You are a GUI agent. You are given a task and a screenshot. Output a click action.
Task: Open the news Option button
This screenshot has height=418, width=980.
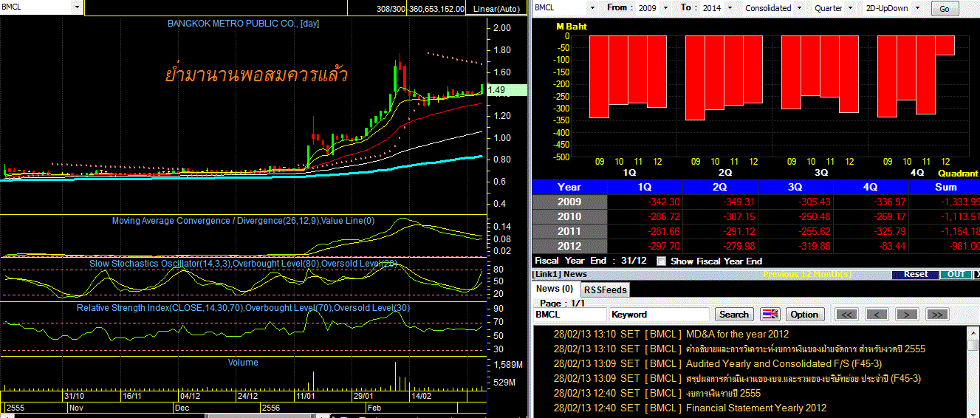coord(804,315)
